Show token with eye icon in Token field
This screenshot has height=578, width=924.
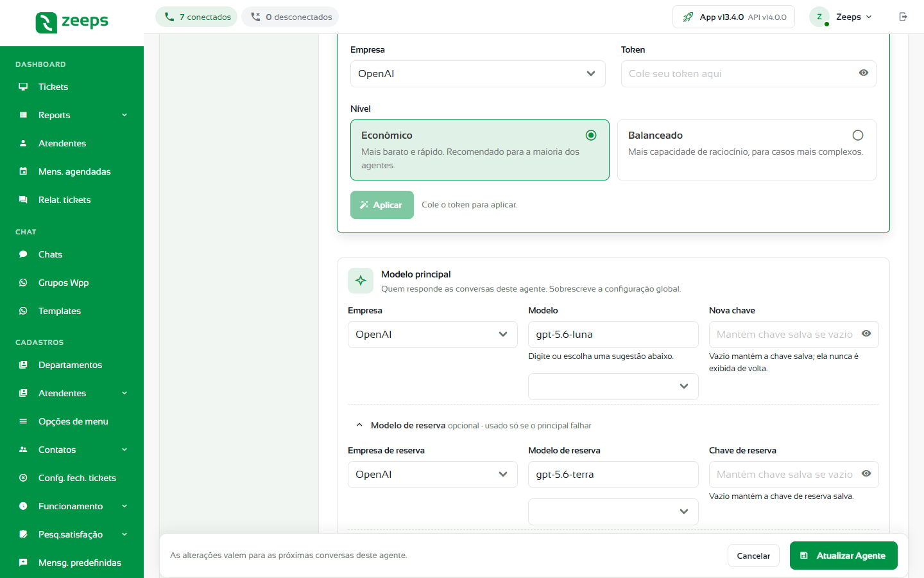pos(864,73)
